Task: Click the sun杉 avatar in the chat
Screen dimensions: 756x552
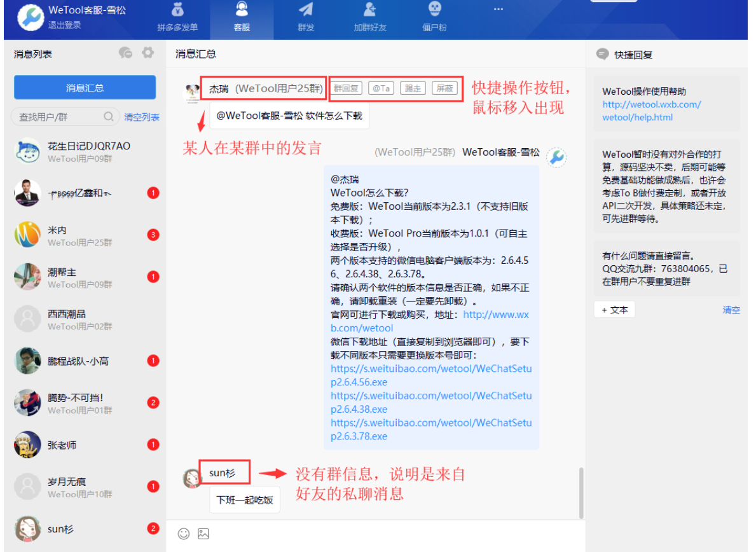Action: point(193,478)
